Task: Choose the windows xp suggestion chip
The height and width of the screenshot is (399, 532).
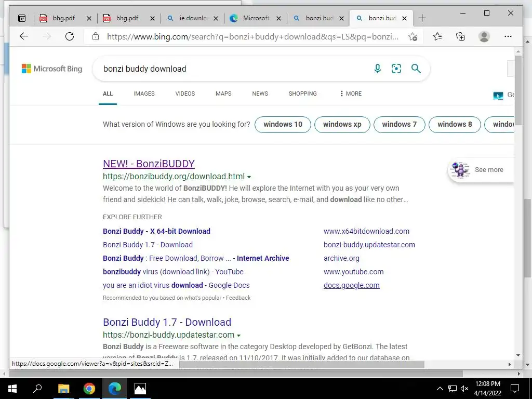Action: 342,124
